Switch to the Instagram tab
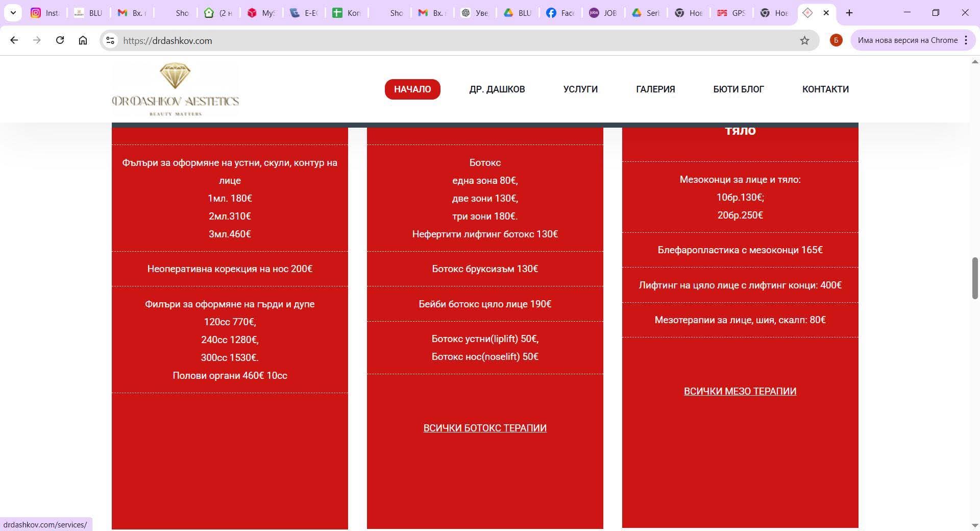This screenshot has height=531, width=980. (45, 13)
